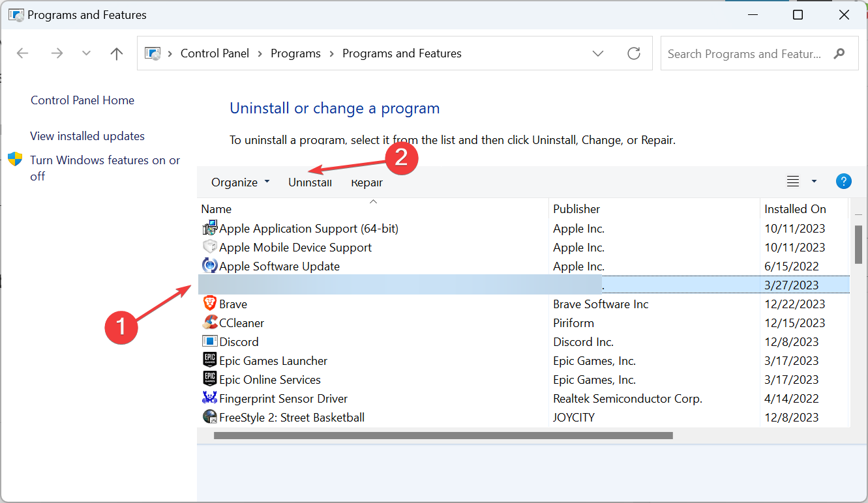Viewport: 868px width, 503px height.
Task: Click the CCleaner icon
Action: click(209, 323)
